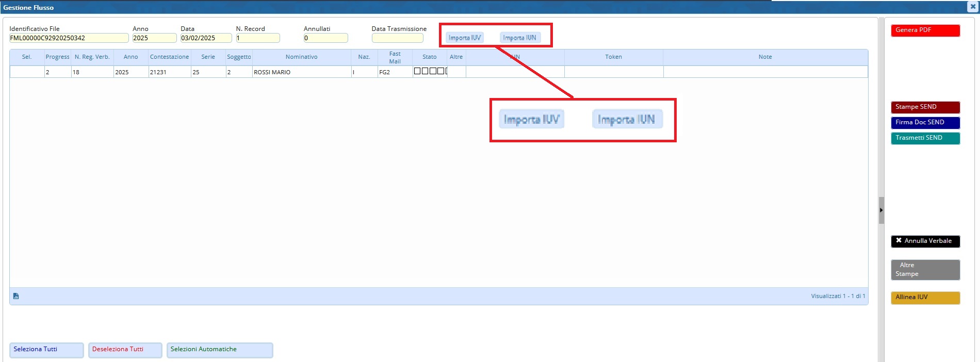This screenshot has width=980, height=362.
Task: Sort the grid by the Nominativo column header
Action: tap(301, 57)
